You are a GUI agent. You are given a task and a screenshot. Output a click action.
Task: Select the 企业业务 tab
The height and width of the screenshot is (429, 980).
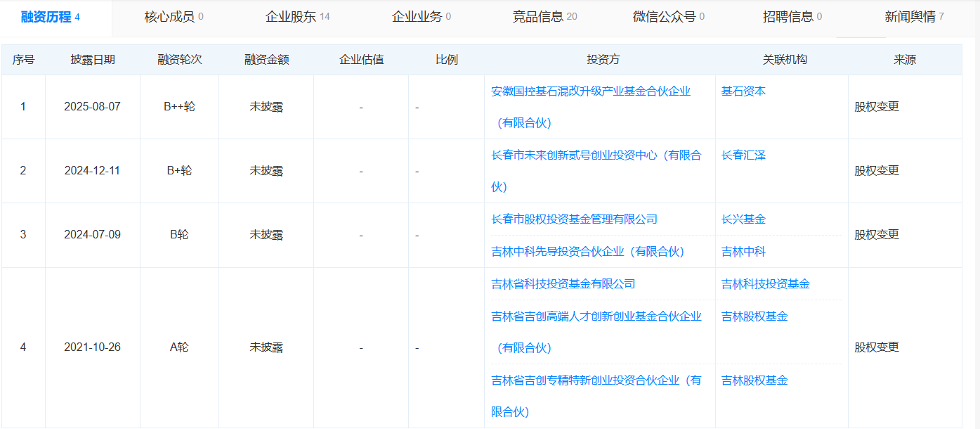[422, 17]
